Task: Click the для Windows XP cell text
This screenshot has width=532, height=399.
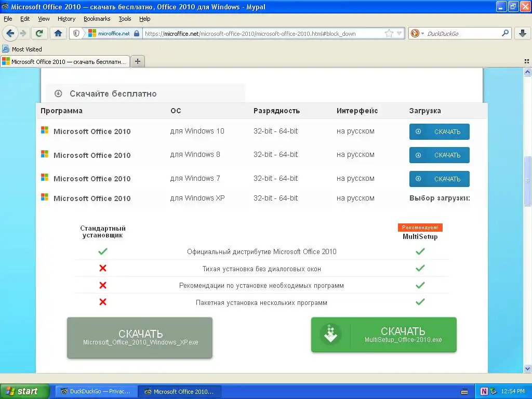Action: 197,198
